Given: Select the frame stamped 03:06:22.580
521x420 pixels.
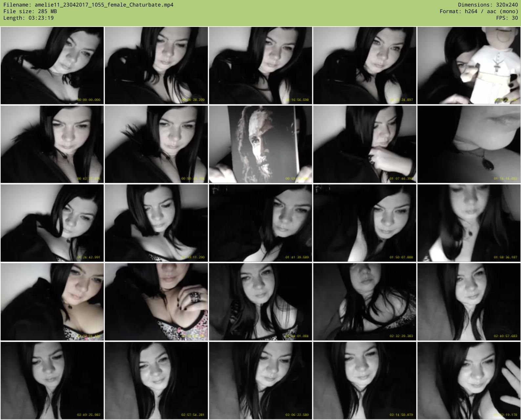Looking at the screenshot, I should 260,381.
